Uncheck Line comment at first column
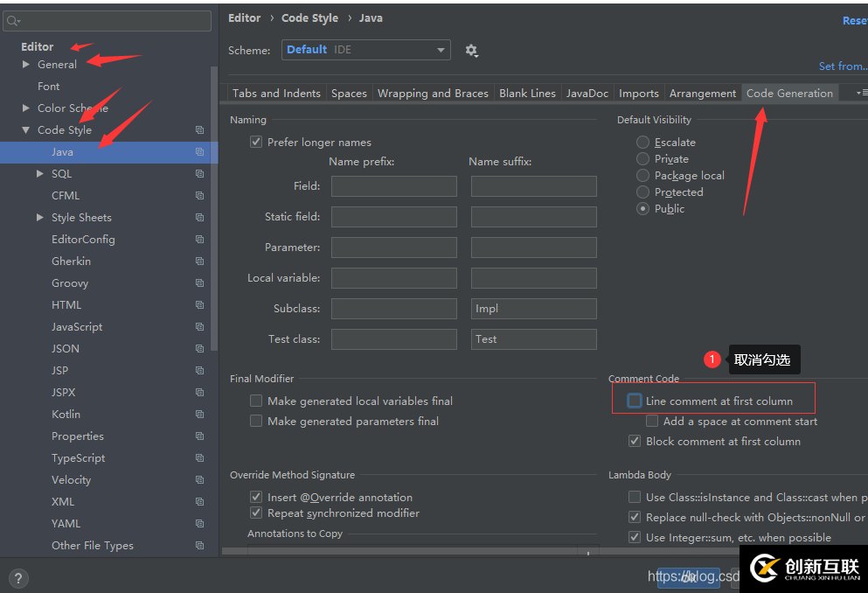The width and height of the screenshot is (868, 593). tap(635, 401)
